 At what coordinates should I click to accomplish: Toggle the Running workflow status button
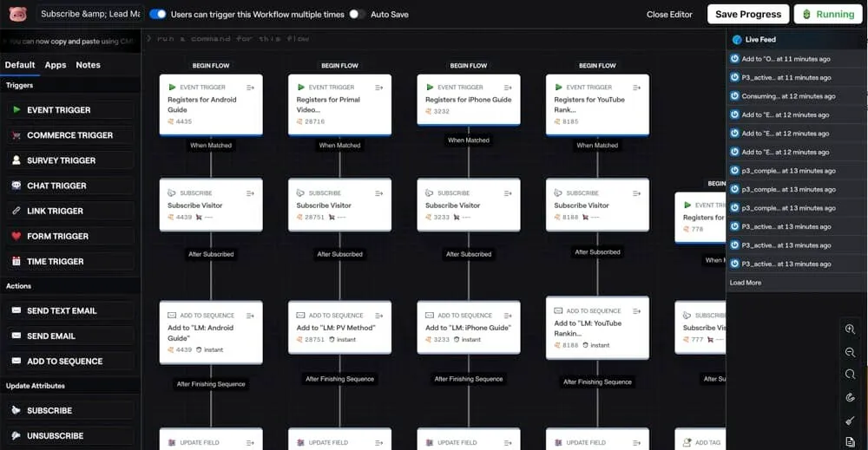point(829,14)
